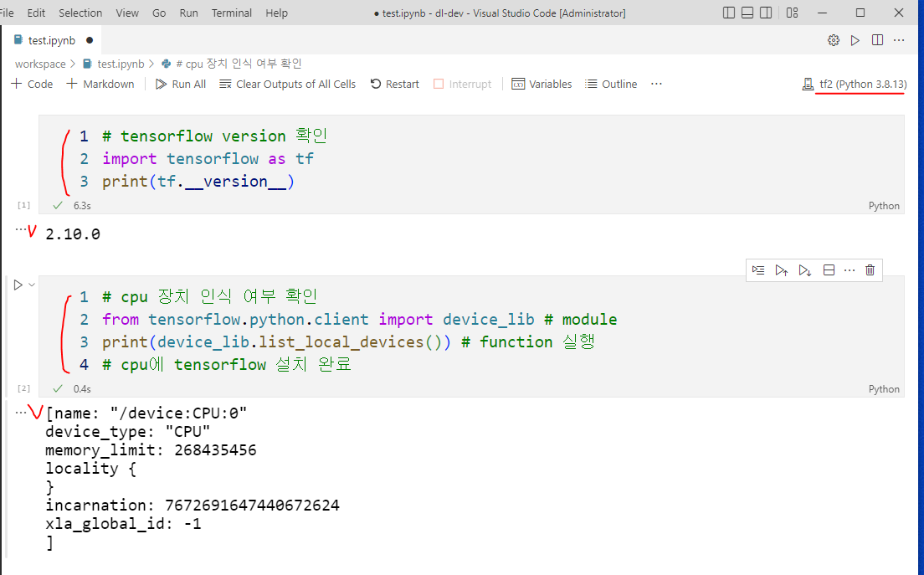The image size is (924, 575).
Task: Click the '# tensorflow version 확인' comment line
Action: [x=214, y=136]
